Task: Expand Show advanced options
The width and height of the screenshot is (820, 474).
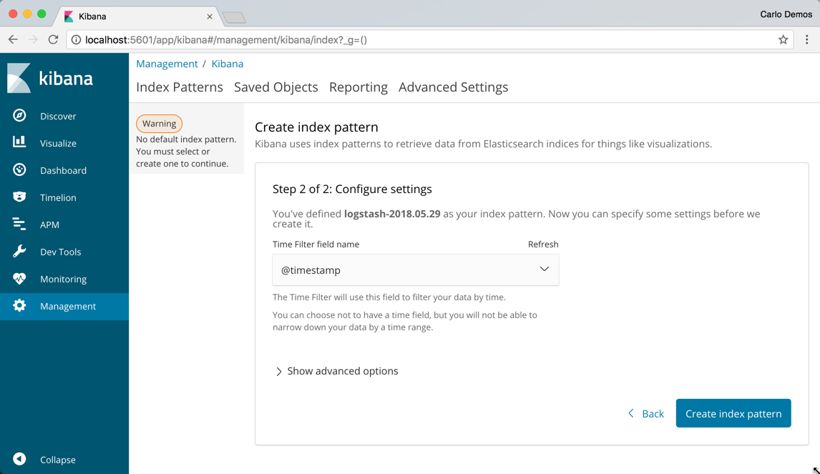Action: [337, 371]
